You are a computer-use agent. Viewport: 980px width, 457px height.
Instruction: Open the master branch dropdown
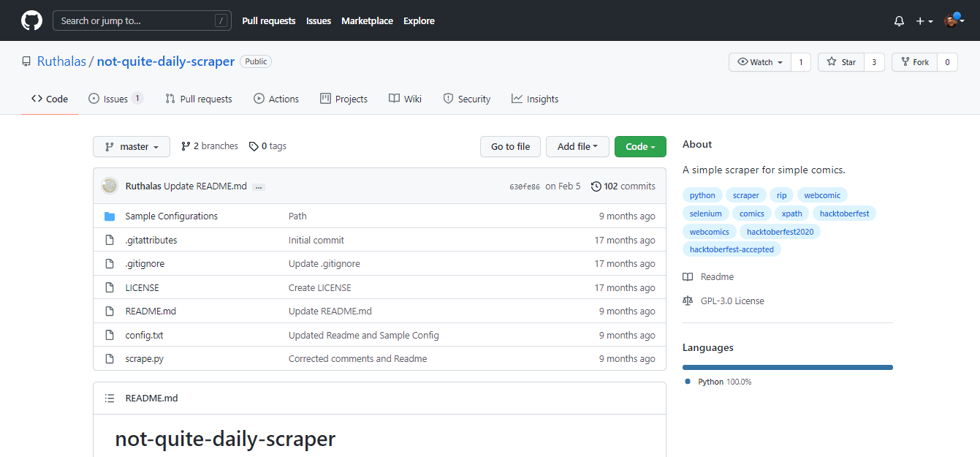132,147
